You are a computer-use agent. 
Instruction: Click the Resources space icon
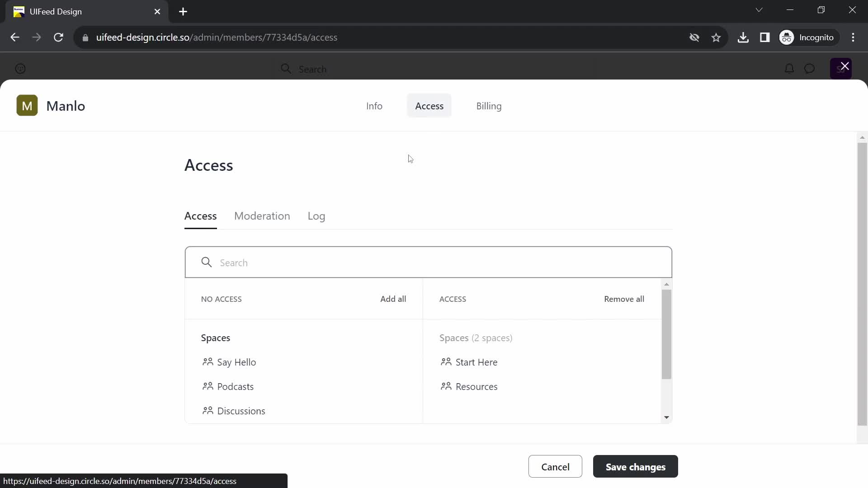pos(446,386)
